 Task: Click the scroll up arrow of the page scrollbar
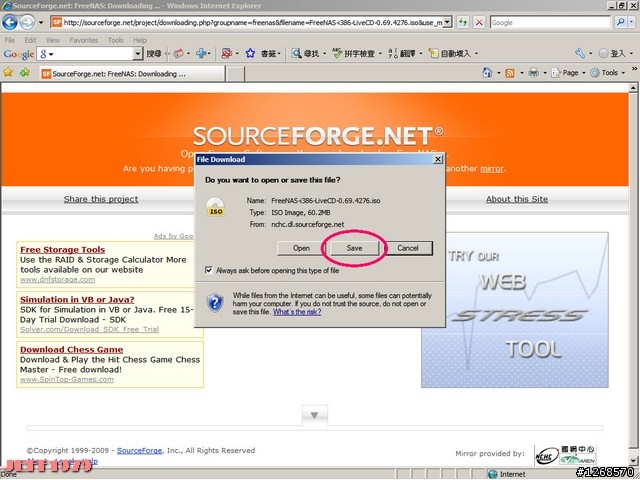(x=633, y=87)
